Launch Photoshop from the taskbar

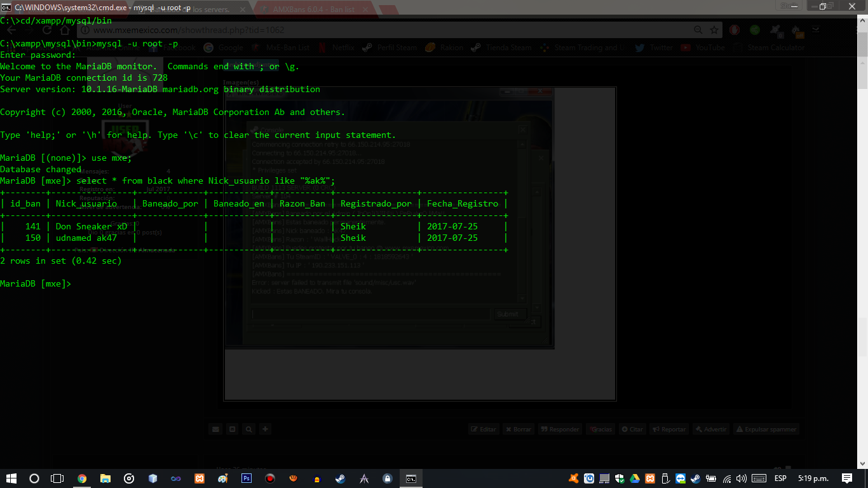[x=247, y=478]
